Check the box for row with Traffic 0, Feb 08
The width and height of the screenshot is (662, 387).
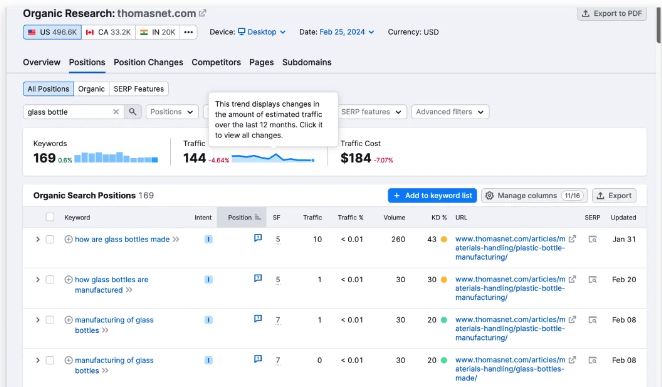[x=50, y=360]
